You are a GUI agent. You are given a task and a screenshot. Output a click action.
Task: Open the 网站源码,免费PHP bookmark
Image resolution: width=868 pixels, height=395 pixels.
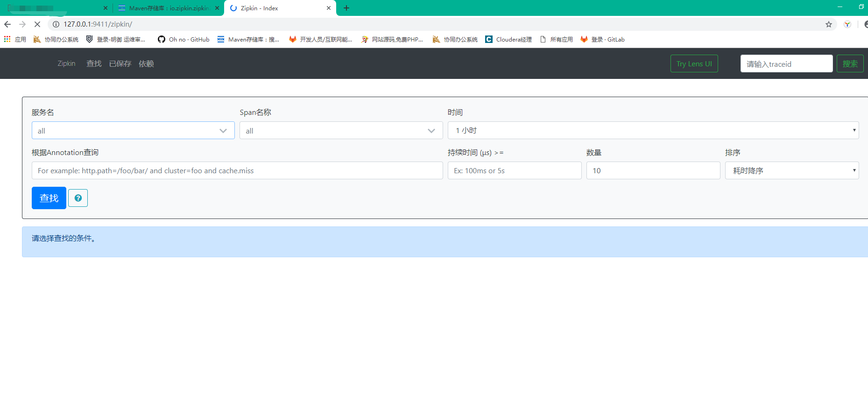pos(392,39)
